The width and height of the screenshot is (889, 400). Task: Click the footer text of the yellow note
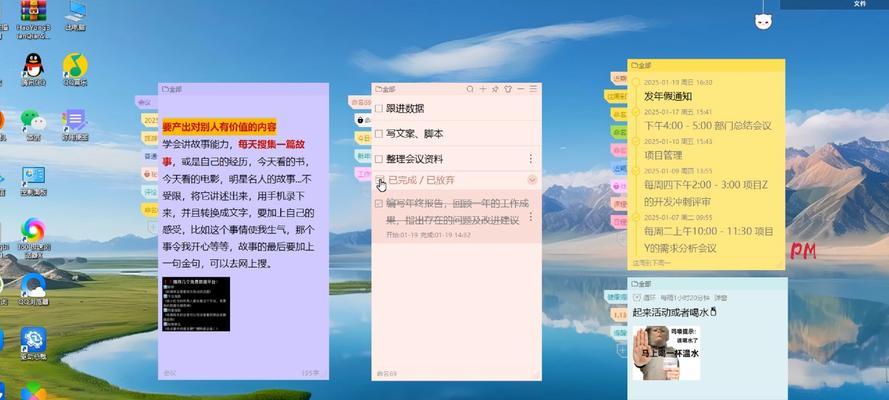point(651,263)
